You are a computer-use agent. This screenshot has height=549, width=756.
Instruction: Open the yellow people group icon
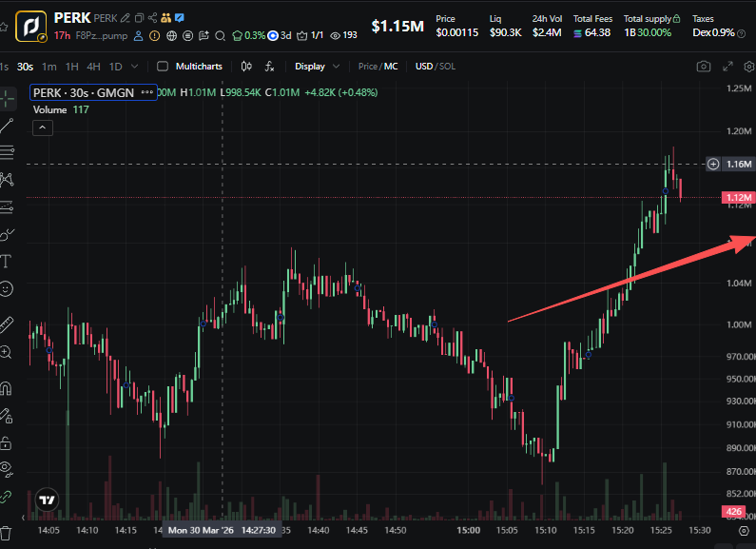pyautogui.click(x=166, y=18)
